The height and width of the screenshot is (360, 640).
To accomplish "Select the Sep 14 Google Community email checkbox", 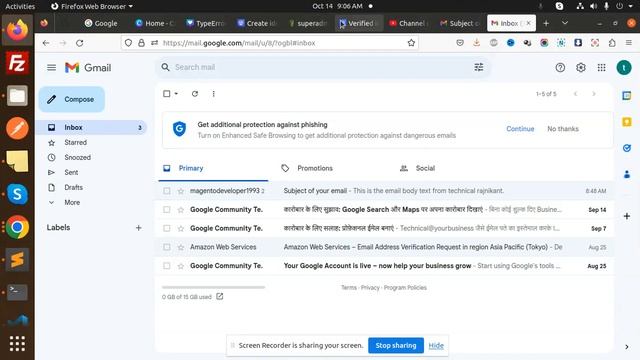I will point(167,209).
